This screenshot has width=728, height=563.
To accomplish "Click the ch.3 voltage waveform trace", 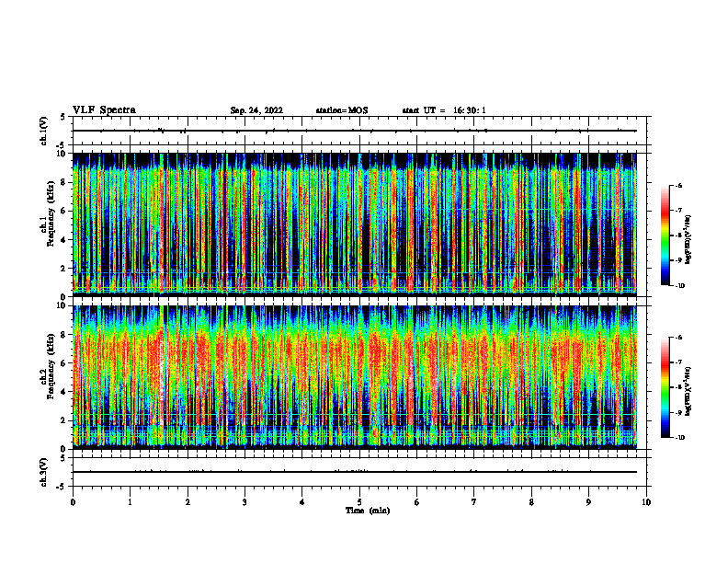I will coord(355,472).
